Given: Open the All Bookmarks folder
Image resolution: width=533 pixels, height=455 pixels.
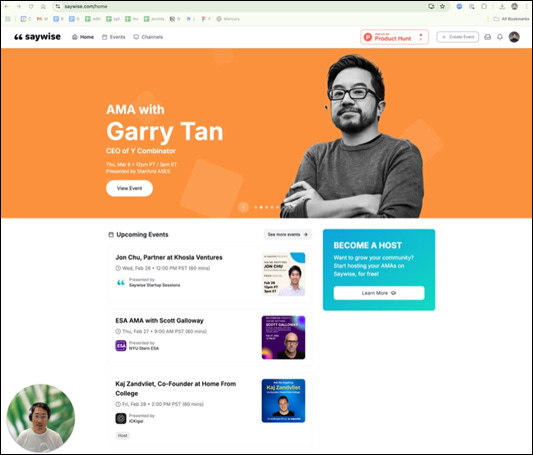Looking at the screenshot, I should click(511, 19).
